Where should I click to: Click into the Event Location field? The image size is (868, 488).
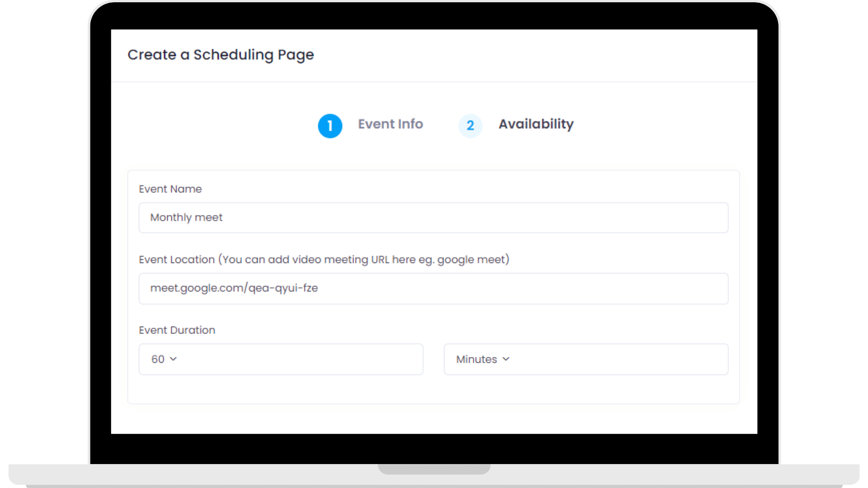(433, 288)
